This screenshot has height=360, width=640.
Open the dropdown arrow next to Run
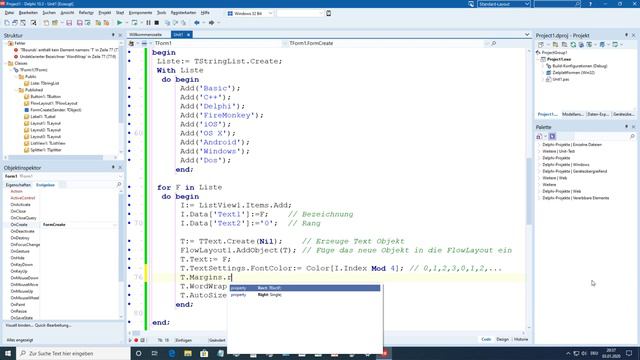click(x=126, y=23)
